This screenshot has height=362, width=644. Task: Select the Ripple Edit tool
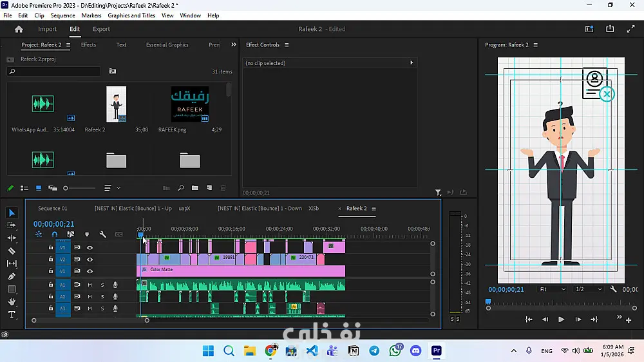12,238
